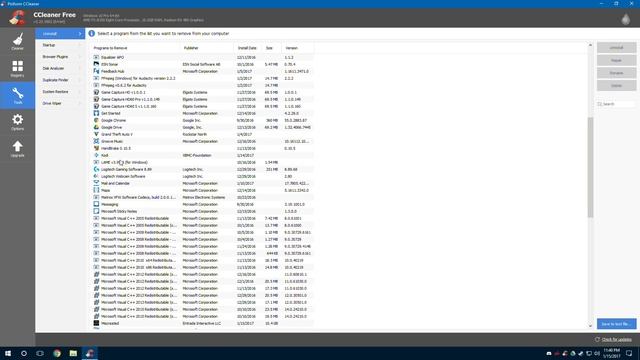Click the Uninstall button on right panel
The width and height of the screenshot is (640, 360).
(x=616, y=47)
